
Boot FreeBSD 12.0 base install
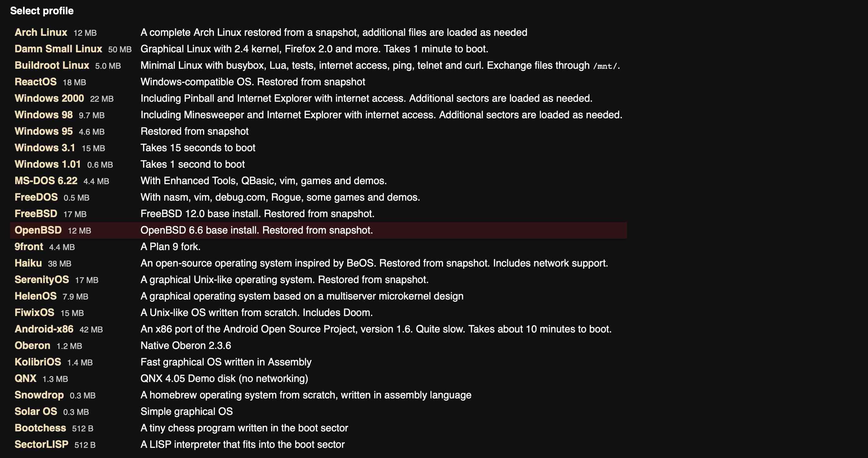click(36, 214)
